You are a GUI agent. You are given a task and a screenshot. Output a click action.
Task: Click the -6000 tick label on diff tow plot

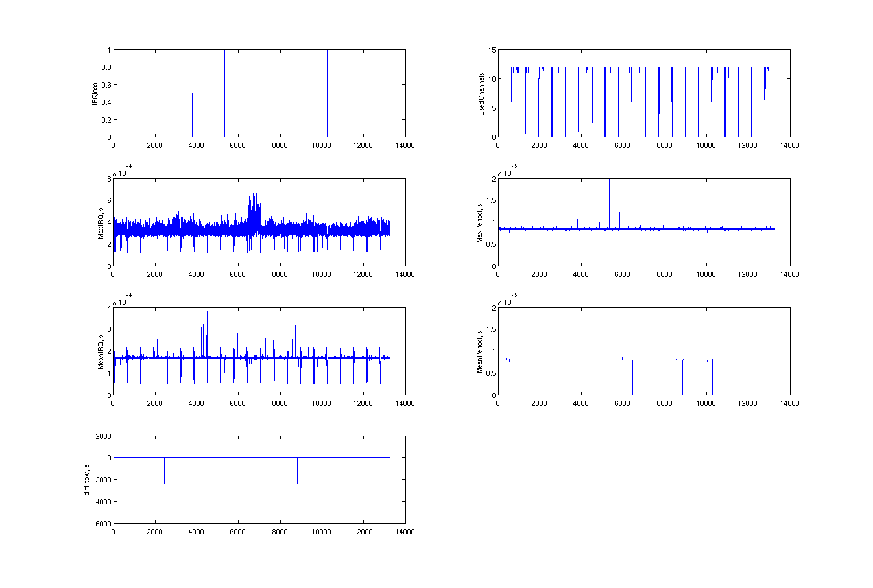[103, 524]
